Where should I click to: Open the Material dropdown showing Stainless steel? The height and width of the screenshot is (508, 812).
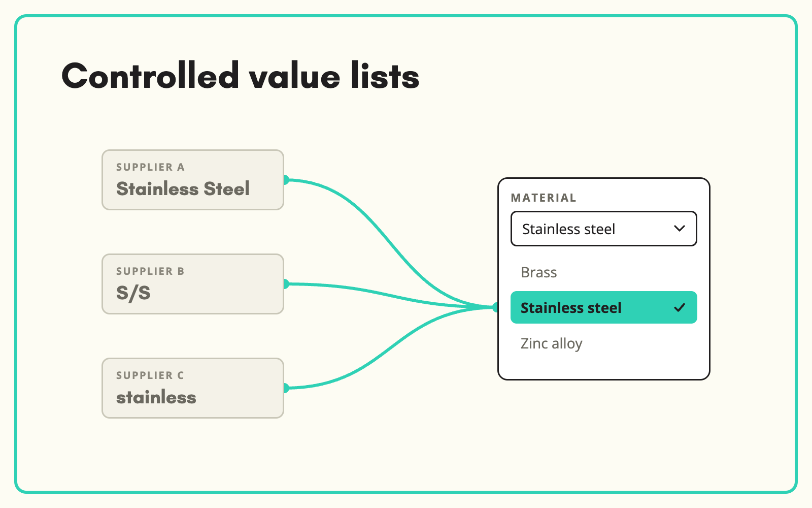603,229
